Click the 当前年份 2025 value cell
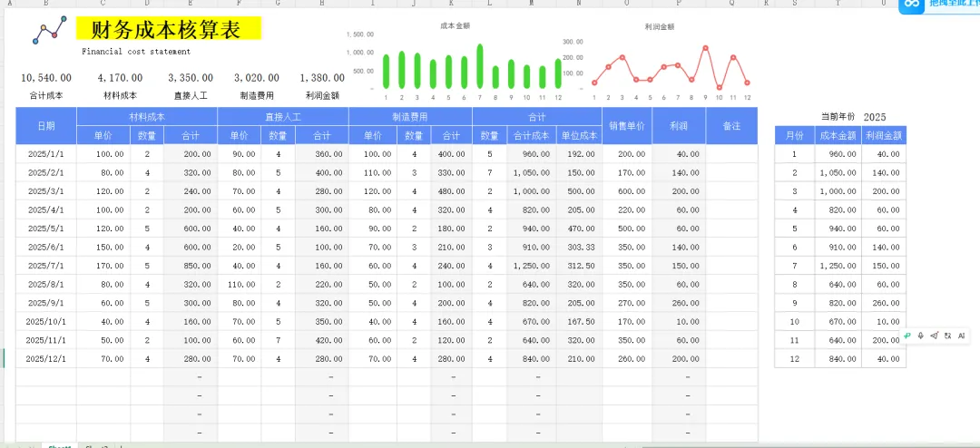Image resolution: width=980 pixels, height=448 pixels. [875, 117]
